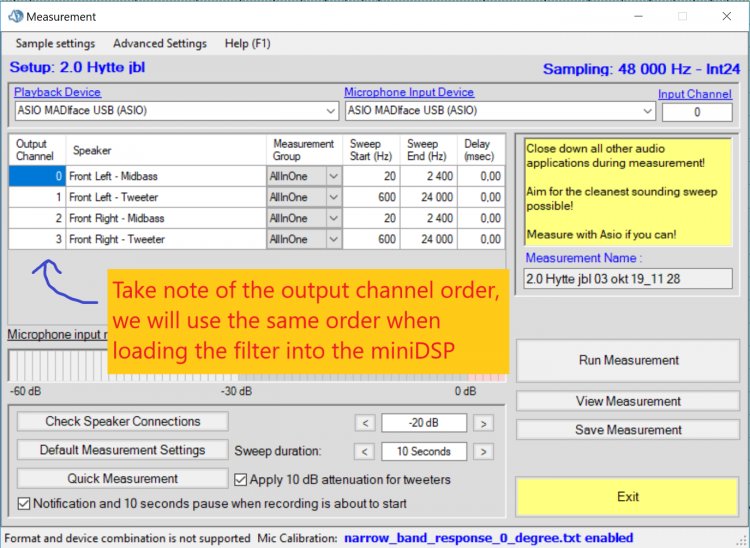This screenshot has height=548, width=750.
Task: Open the Advanced Settings menu
Action: point(160,44)
